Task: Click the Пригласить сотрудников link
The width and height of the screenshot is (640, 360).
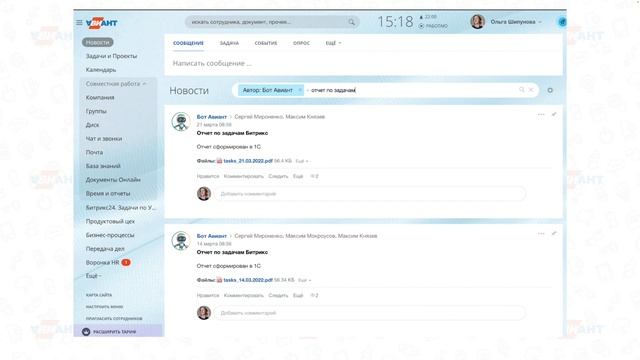Action: coord(114,318)
